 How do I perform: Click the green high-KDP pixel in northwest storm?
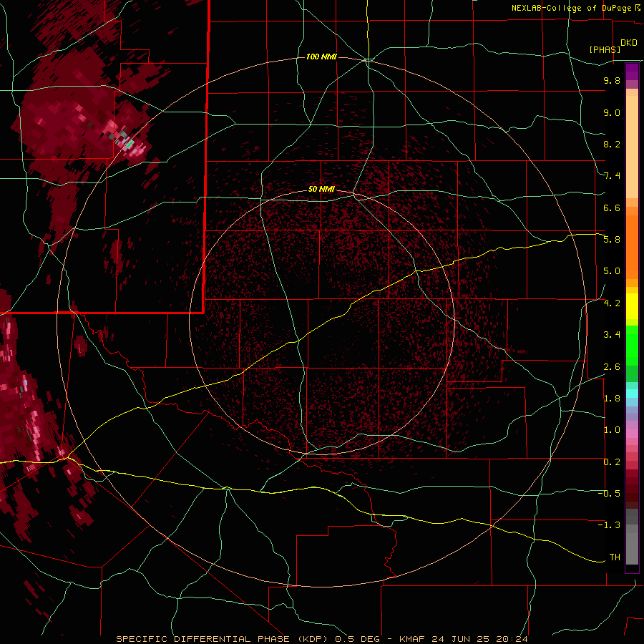coord(130,144)
